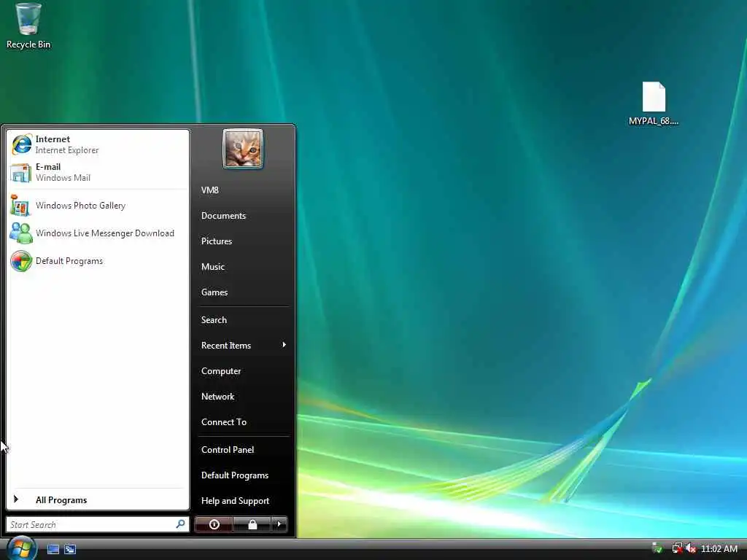Click the cat user account picture

coord(242,149)
